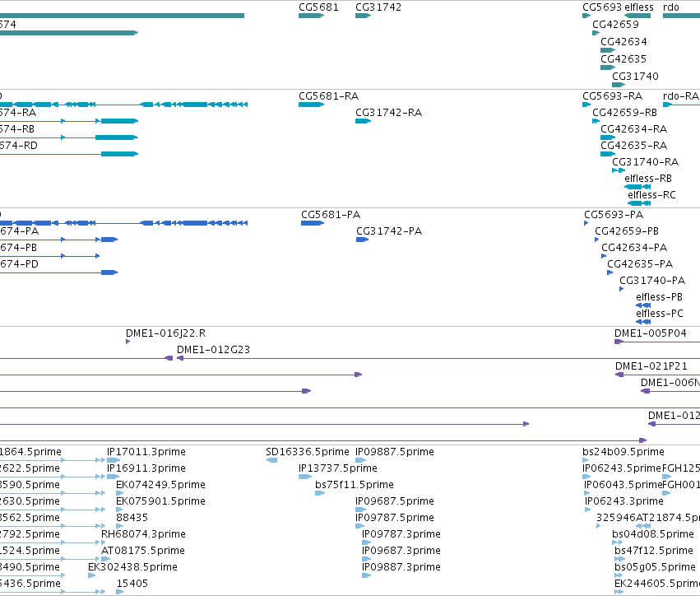Open the CG31740 gene label
Screen dimensions: 700x596
click(635, 77)
